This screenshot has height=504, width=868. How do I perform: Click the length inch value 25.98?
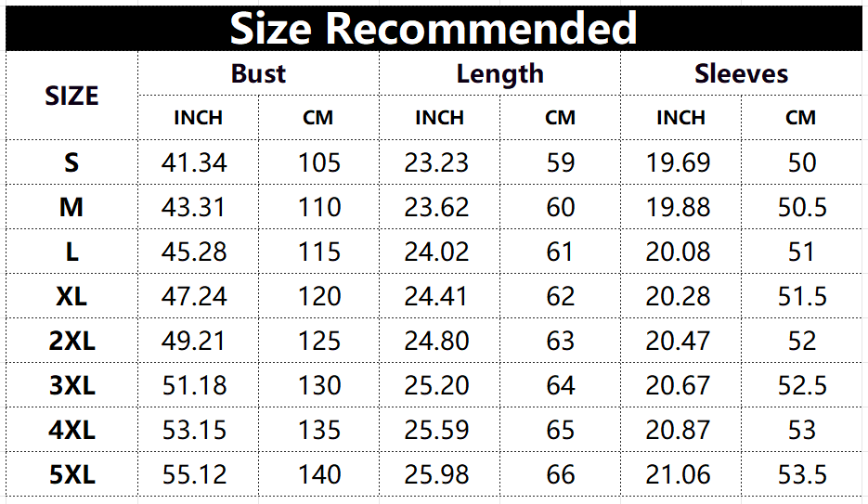[436, 474]
